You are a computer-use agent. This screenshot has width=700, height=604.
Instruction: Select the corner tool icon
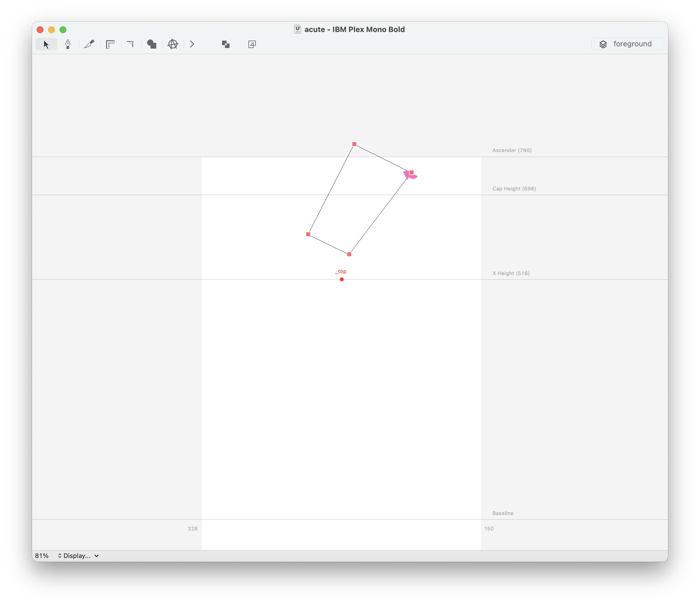130,44
